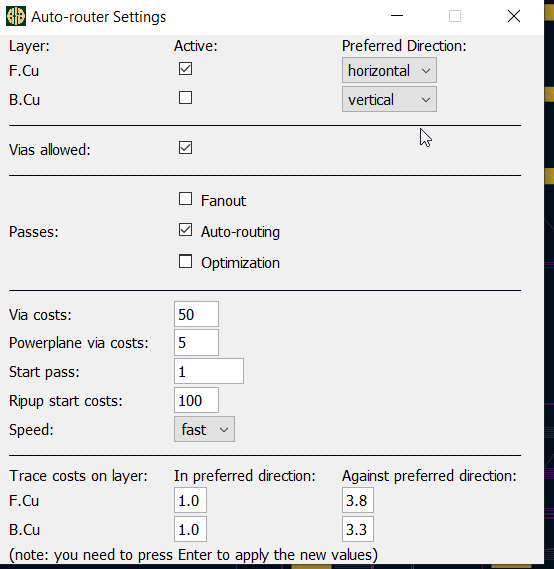Enable the Fanout pass checkbox
The width and height of the screenshot is (554, 569).
(x=185, y=199)
